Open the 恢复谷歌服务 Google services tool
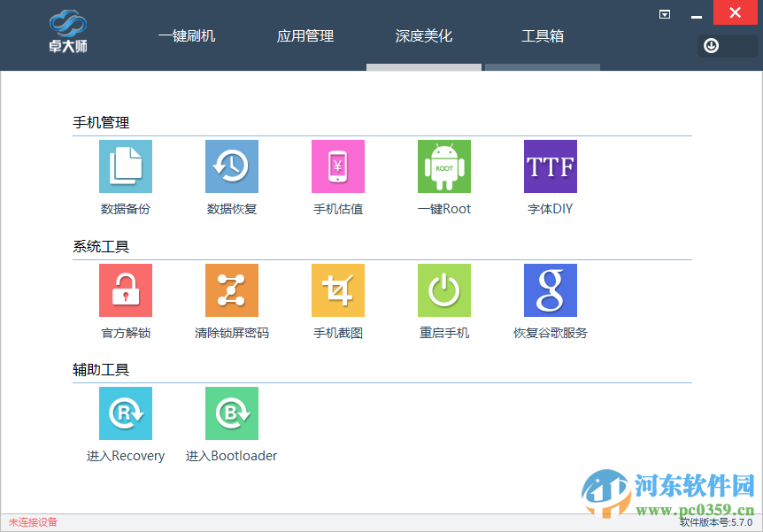This screenshot has width=763, height=532. point(550,290)
